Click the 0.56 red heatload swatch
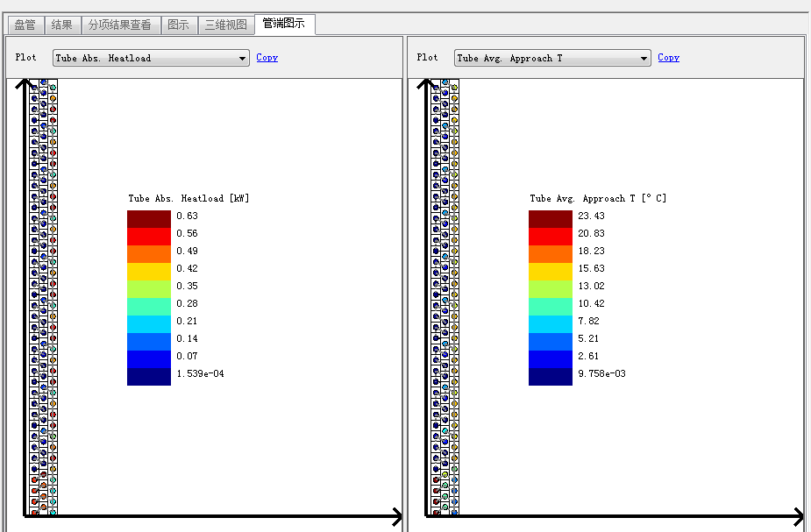This screenshot has width=811, height=532. [149, 237]
